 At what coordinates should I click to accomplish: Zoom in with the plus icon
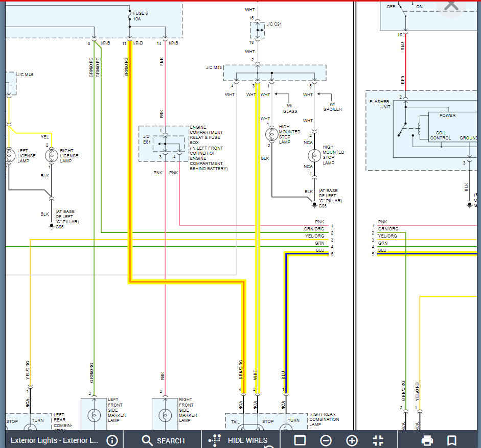(352, 440)
